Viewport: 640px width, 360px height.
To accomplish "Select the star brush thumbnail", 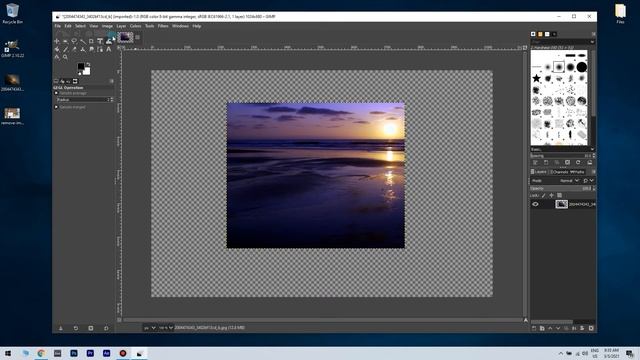I will pos(536,78).
